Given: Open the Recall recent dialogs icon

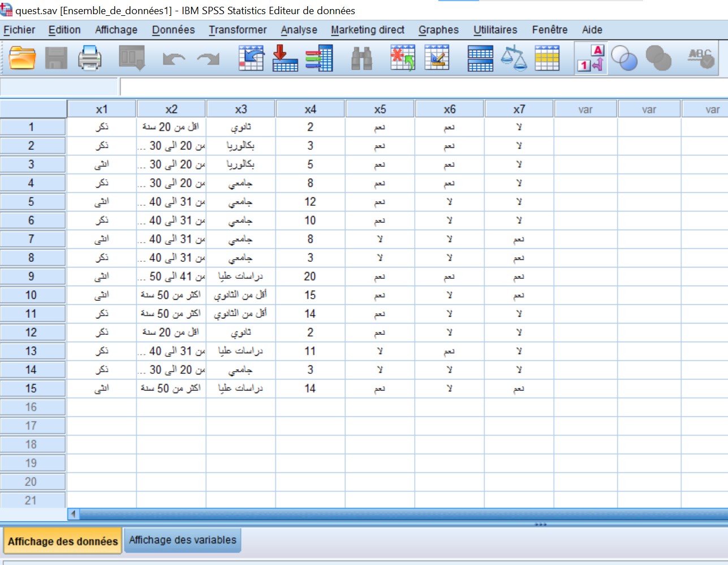Looking at the screenshot, I should tap(132, 58).
